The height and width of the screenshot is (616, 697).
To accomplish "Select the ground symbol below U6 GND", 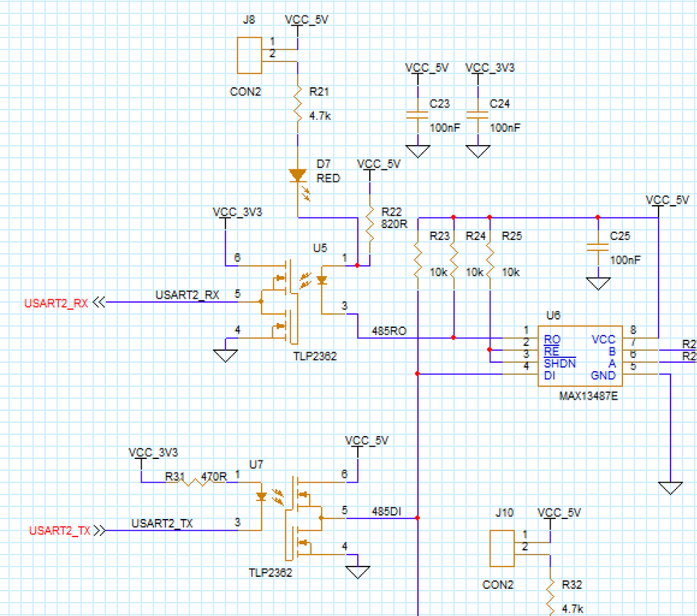I will (670, 488).
